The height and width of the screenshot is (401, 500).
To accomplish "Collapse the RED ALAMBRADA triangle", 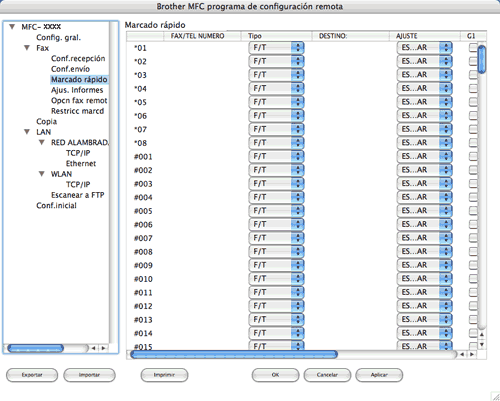I will click(x=42, y=142).
